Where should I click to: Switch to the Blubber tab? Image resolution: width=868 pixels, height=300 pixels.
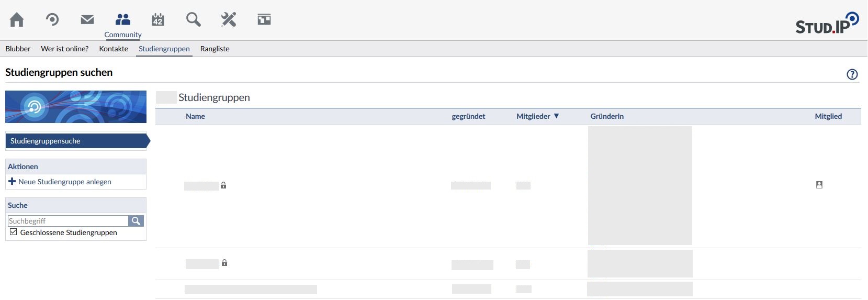point(18,49)
